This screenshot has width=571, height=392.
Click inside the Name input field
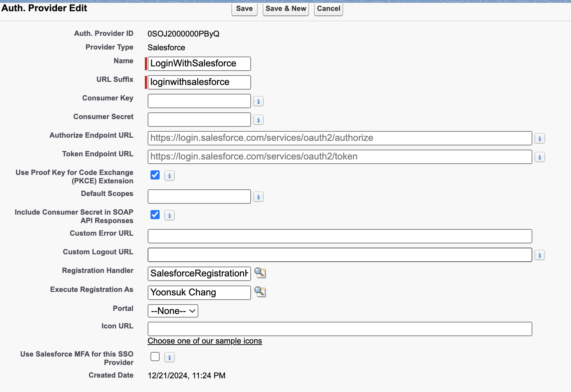click(x=199, y=64)
